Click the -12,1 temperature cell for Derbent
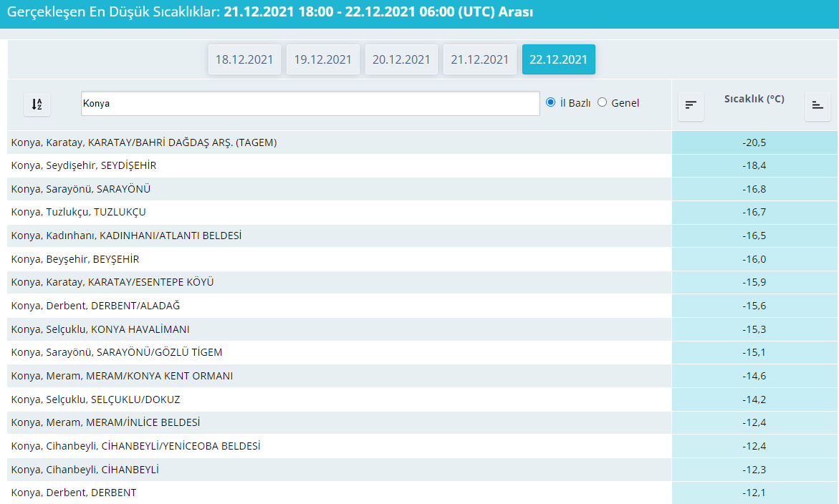 point(754,493)
